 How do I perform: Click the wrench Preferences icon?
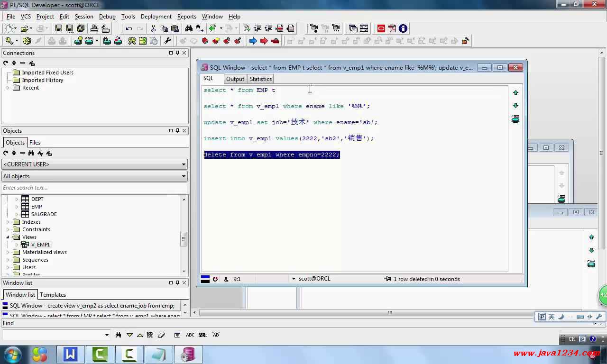coord(167,41)
